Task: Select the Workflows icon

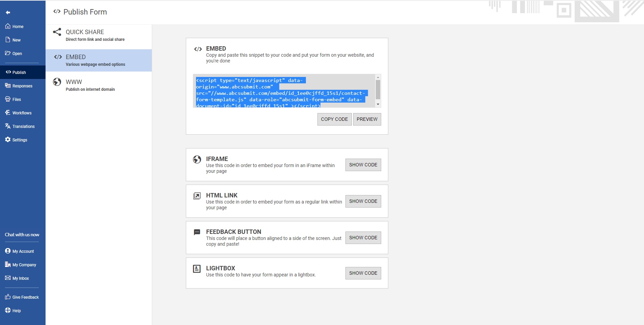Action: pyautogui.click(x=8, y=112)
